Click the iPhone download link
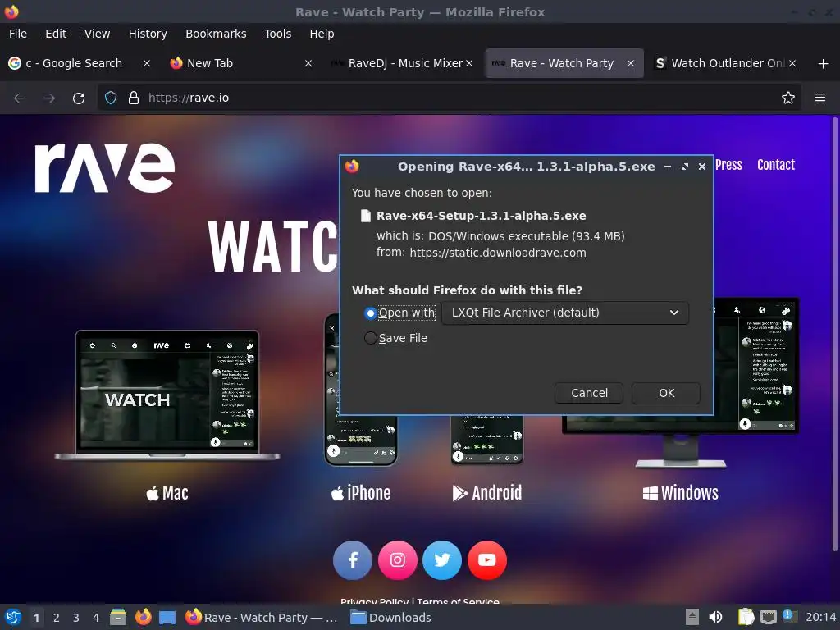Image resolution: width=840 pixels, height=630 pixels. 361,493
